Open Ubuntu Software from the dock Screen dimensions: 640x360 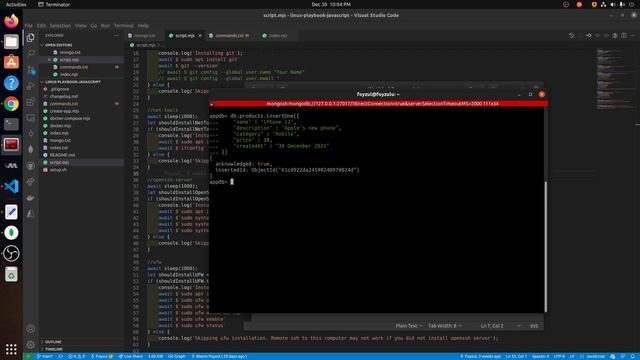[11, 62]
